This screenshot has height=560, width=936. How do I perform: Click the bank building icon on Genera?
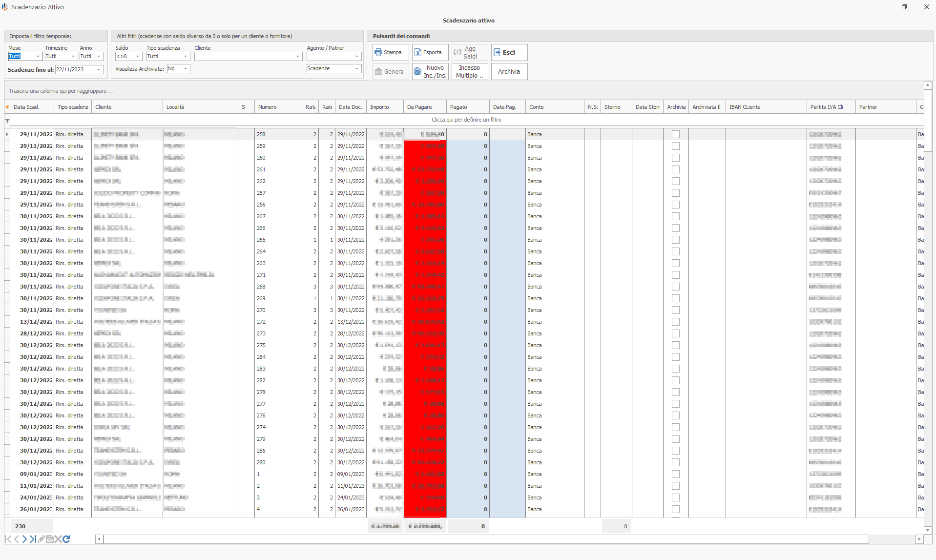[378, 71]
